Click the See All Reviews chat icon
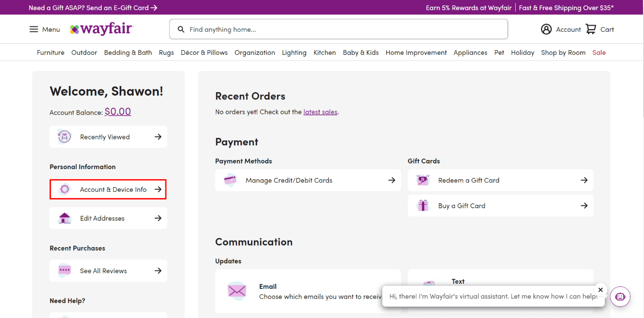The width and height of the screenshot is (644, 318). 64,271
